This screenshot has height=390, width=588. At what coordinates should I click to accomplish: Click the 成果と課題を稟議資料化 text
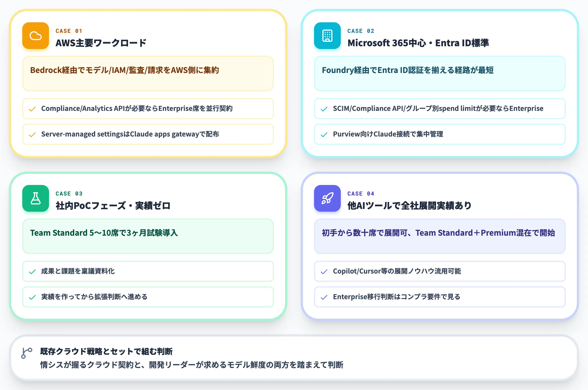78,271
